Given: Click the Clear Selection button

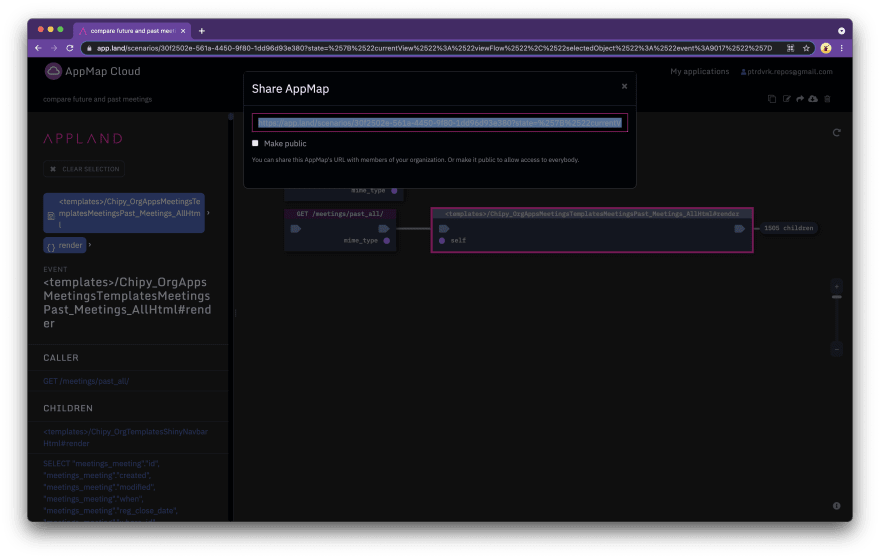Looking at the screenshot, I should coord(84,169).
